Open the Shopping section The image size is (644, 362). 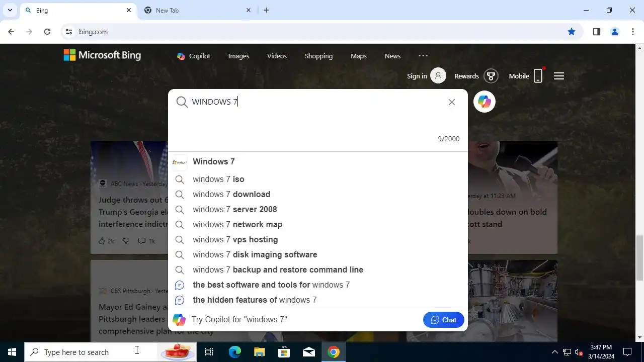(318, 56)
